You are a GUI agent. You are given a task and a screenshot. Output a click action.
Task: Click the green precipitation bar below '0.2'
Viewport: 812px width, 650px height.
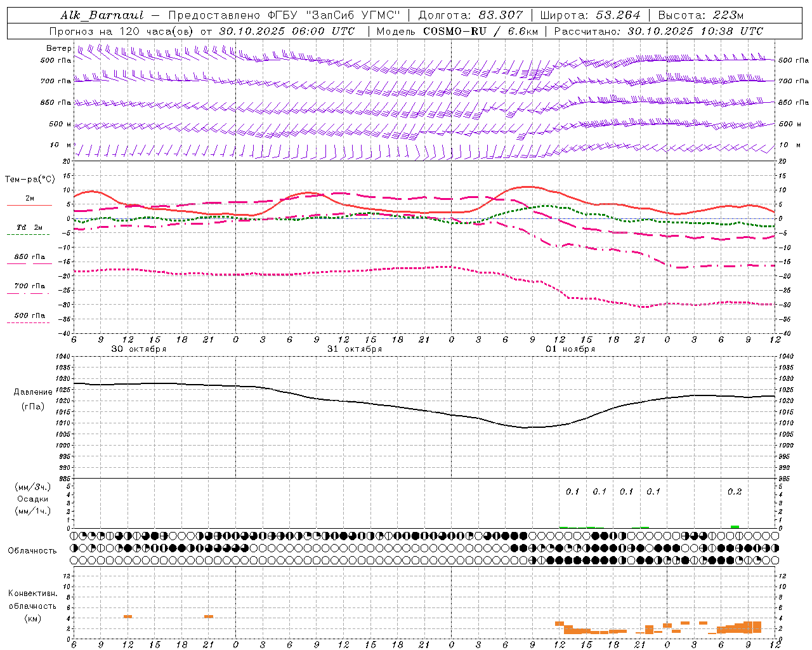tap(735, 527)
